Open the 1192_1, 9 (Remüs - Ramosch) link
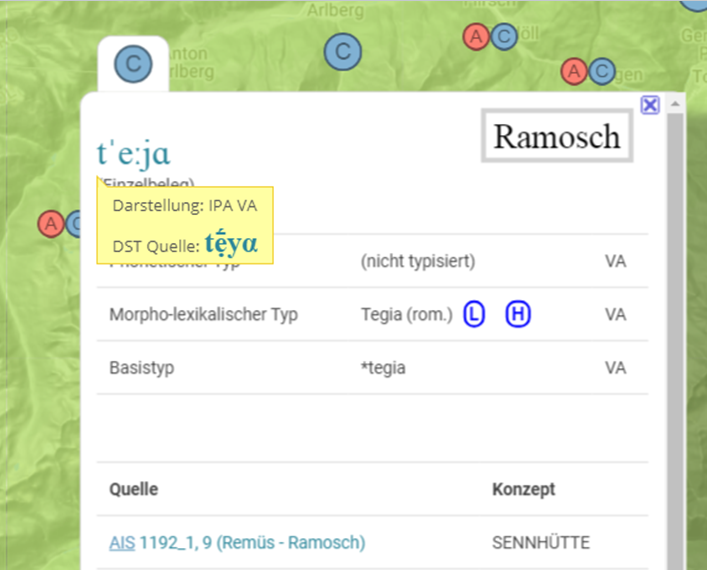This screenshot has width=707, height=570. coord(252,543)
